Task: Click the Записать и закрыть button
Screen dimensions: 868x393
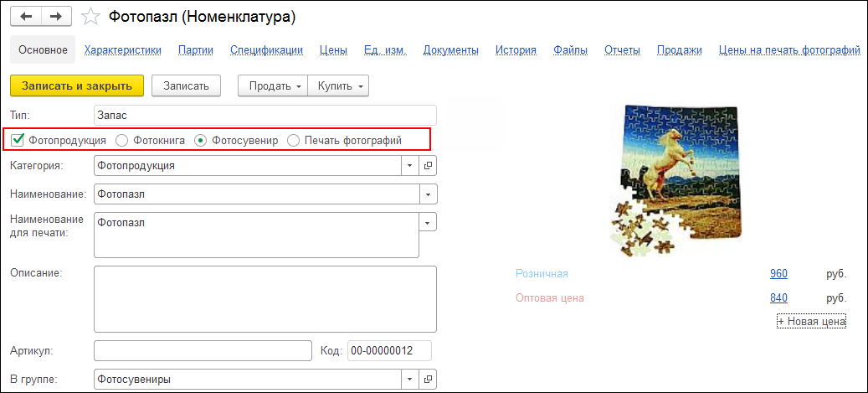Action: (77, 86)
